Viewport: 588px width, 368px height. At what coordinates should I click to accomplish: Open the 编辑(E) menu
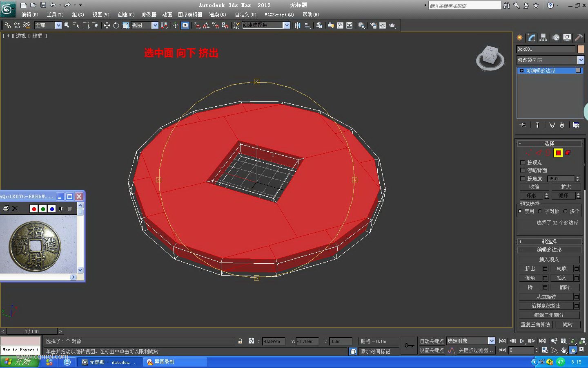click(x=30, y=15)
